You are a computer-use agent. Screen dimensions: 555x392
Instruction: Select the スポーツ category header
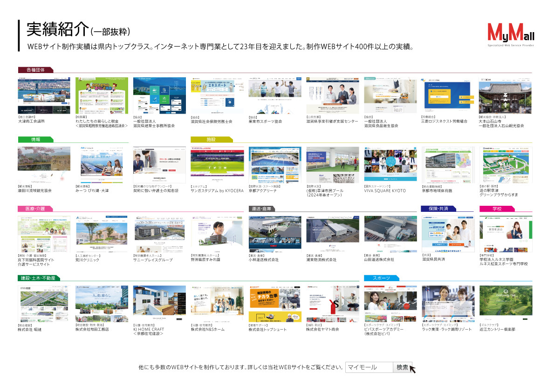tap(383, 278)
